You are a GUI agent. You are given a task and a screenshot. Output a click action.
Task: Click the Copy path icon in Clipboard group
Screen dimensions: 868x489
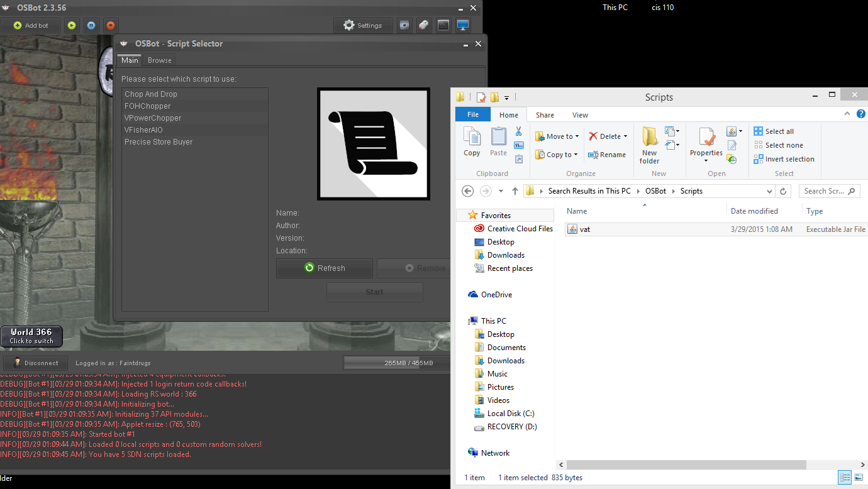pos(519,145)
